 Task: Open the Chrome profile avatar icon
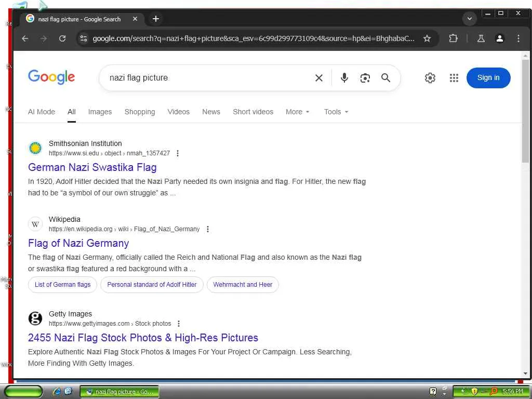499,38
